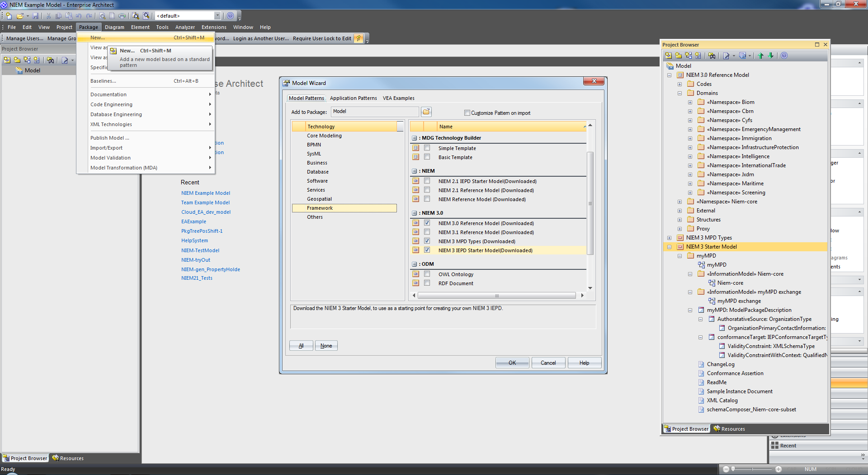Uncheck NIEM 3.0 Reference Model checkbox
The image size is (868, 475).
tap(427, 223)
